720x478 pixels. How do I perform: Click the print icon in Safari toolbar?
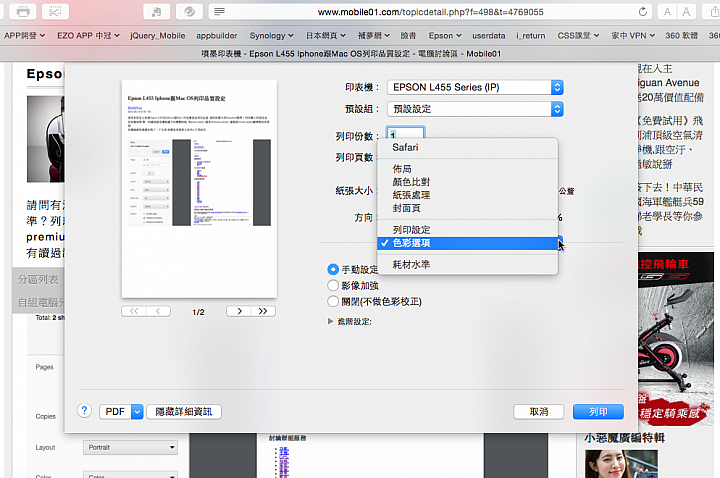[22, 11]
